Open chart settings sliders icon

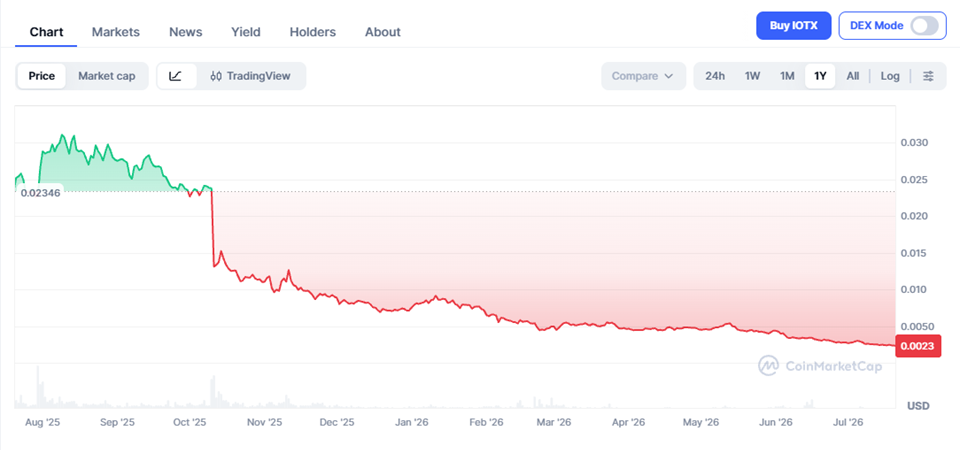coord(928,76)
